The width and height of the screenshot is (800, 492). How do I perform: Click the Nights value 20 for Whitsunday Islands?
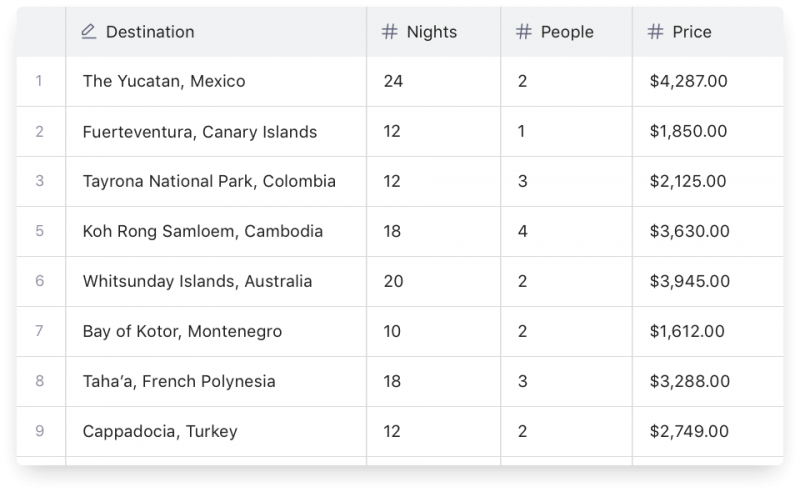click(x=393, y=281)
